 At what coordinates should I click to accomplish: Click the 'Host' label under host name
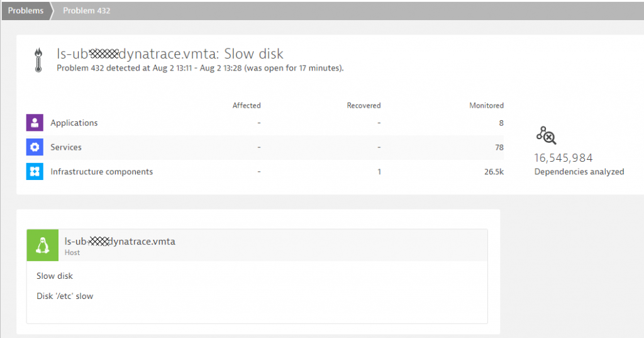tap(72, 253)
